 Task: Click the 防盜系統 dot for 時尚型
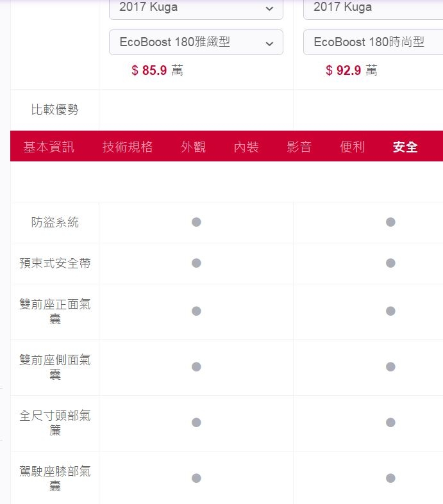[390, 222]
